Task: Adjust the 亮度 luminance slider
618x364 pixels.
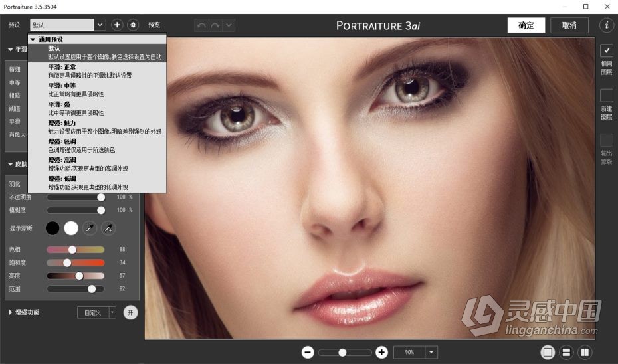Action: pos(76,276)
